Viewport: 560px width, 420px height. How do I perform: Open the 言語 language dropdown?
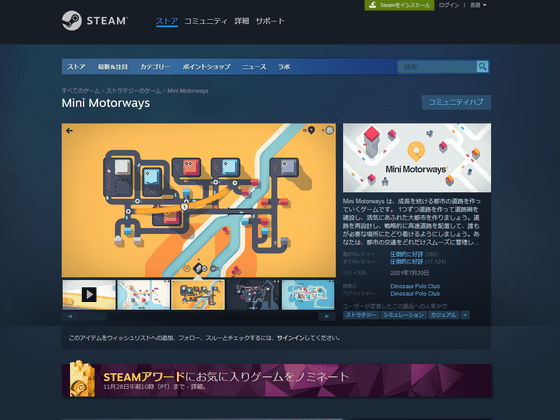pos(478,5)
